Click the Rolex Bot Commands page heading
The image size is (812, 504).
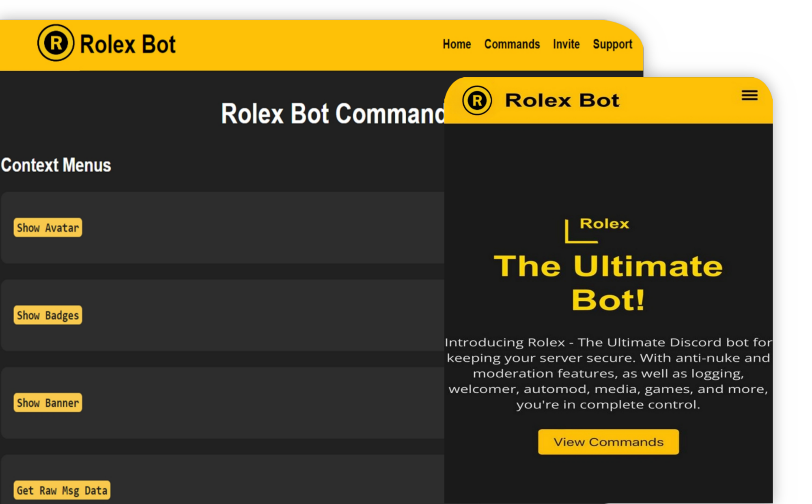333,114
